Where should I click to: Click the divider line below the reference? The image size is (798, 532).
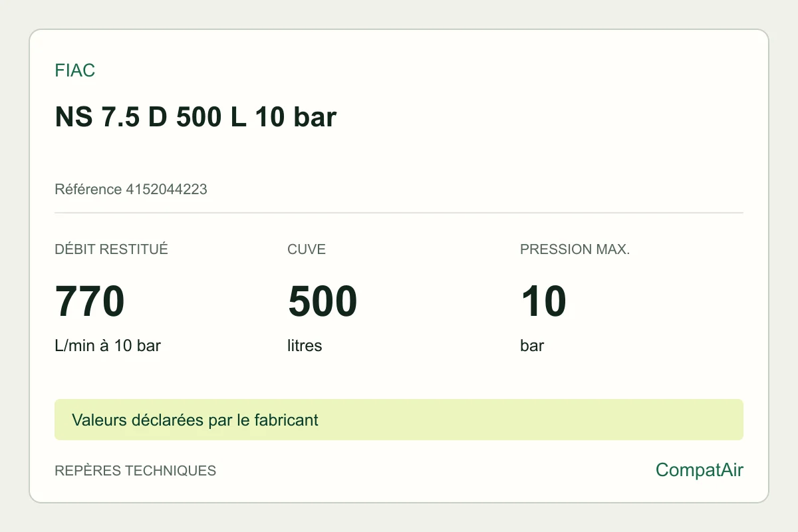click(399, 213)
